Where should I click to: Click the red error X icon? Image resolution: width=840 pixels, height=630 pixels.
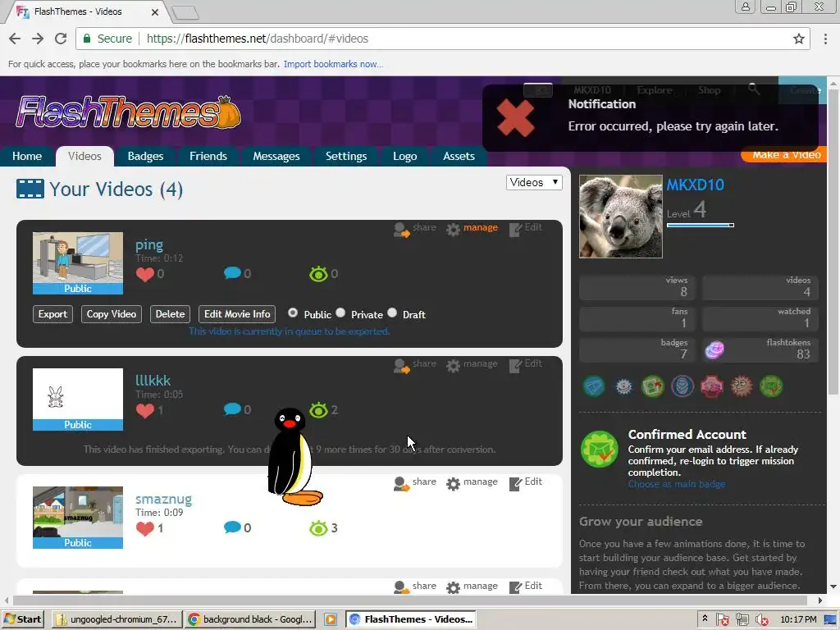pos(515,118)
